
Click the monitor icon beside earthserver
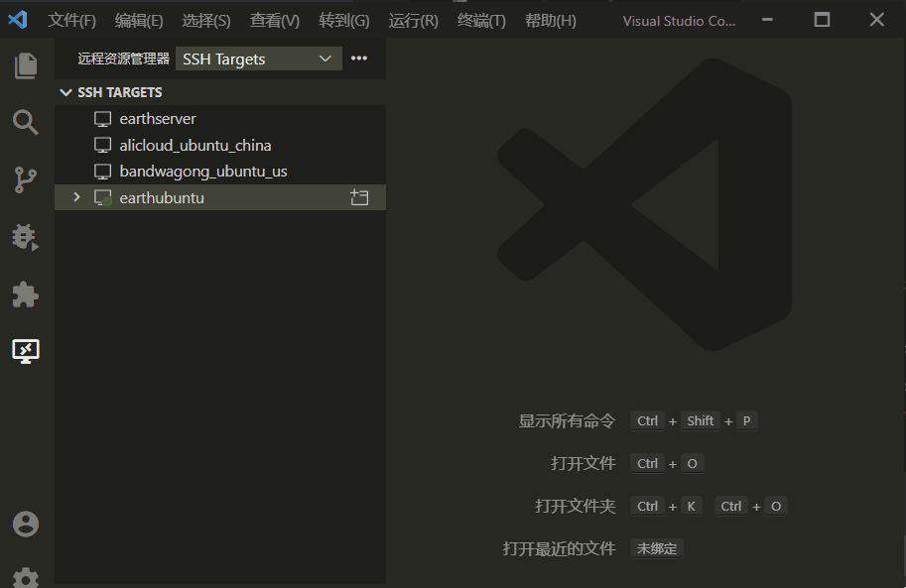coord(102,119)
